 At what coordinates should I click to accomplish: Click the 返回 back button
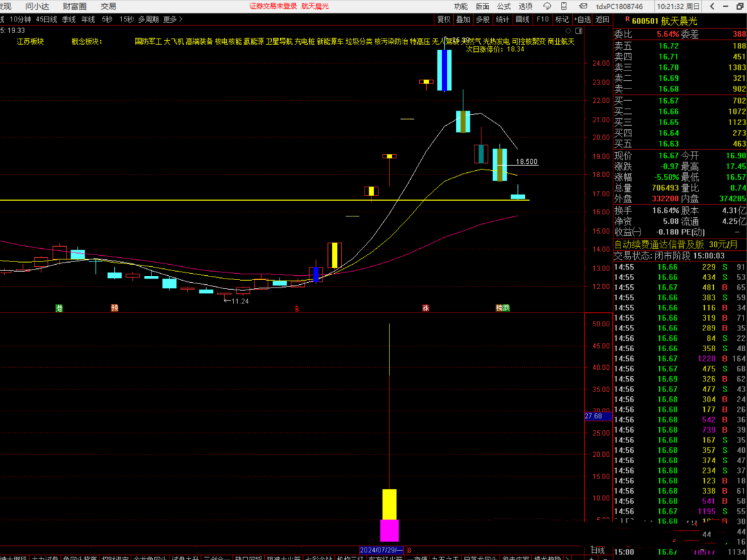pos(602,19)
